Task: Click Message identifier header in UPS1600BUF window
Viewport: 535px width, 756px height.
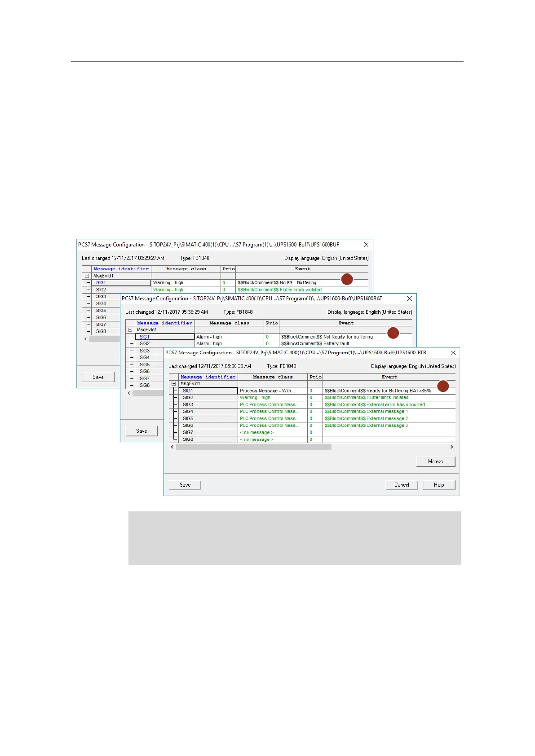Action: click(121, 269)
